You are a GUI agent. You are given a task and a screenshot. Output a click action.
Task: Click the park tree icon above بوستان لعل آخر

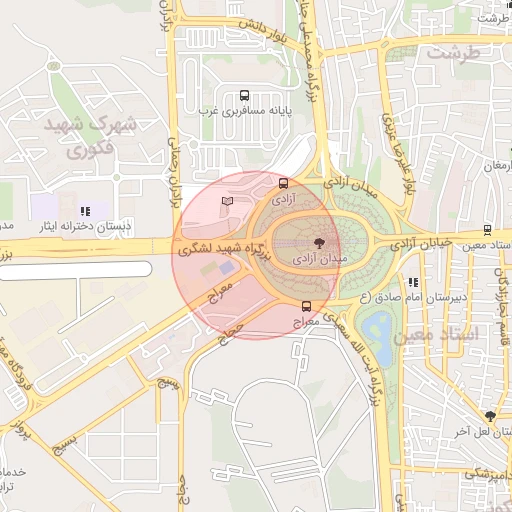click(x=490, y=416)
